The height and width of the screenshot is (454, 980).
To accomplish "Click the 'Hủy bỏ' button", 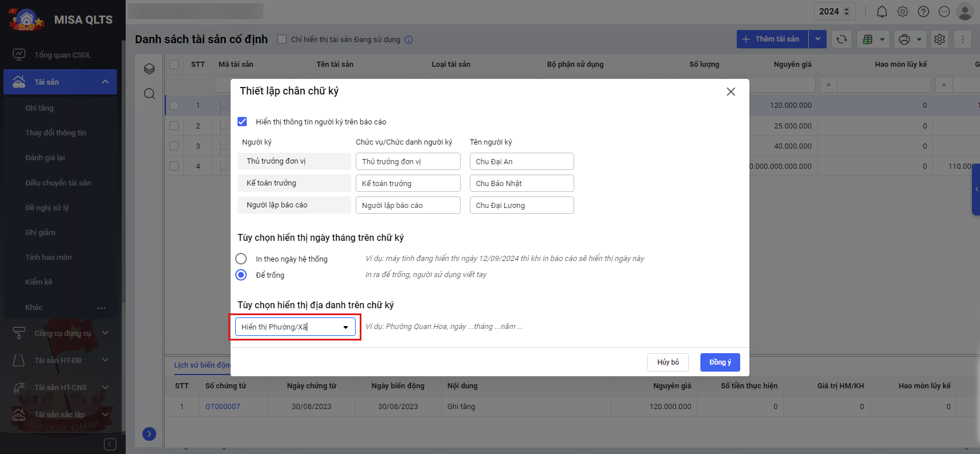I will [x=668, y=362].
